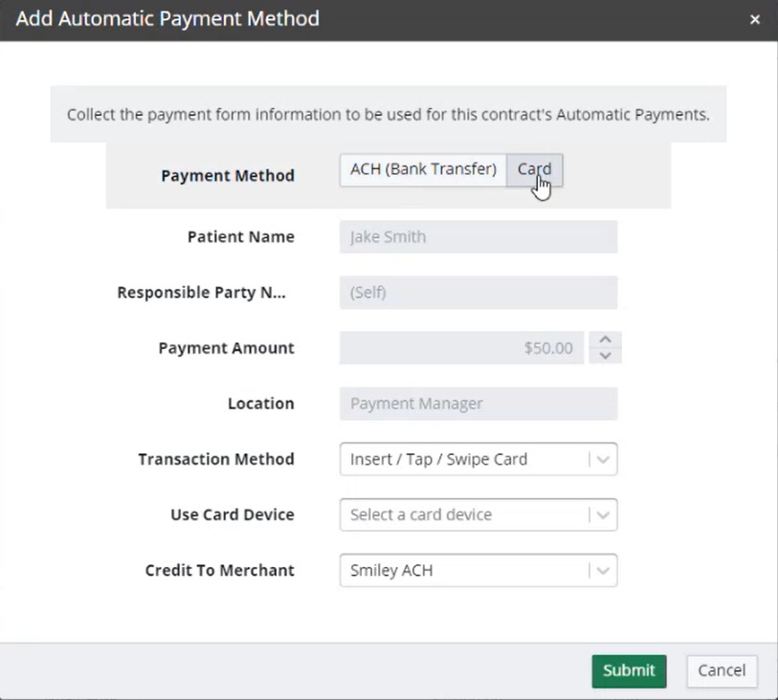Cancel the payment method setup
This screenshot has width=778, height=700.
(722, 671)
